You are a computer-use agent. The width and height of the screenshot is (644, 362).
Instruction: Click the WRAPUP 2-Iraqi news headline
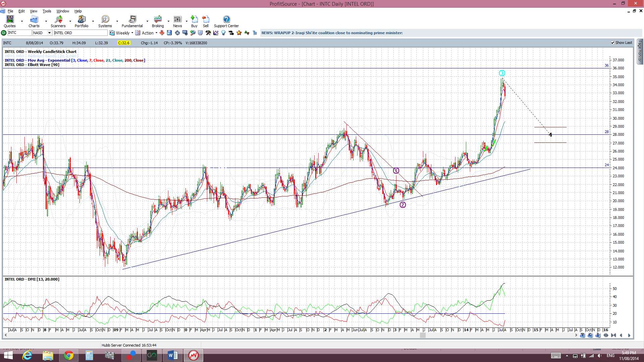[332, 33]
